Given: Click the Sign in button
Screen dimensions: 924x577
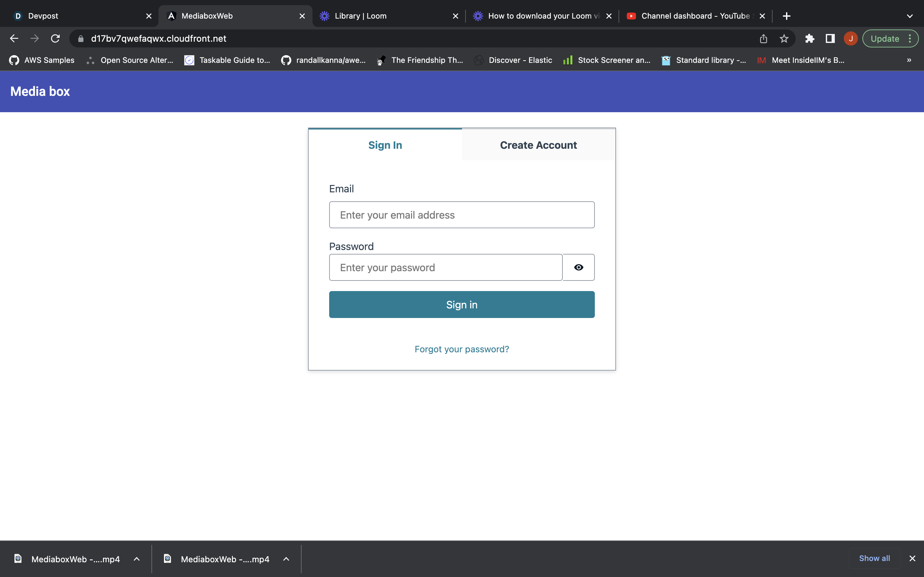Looking at the screenshot, I should (x=462, y=305).
